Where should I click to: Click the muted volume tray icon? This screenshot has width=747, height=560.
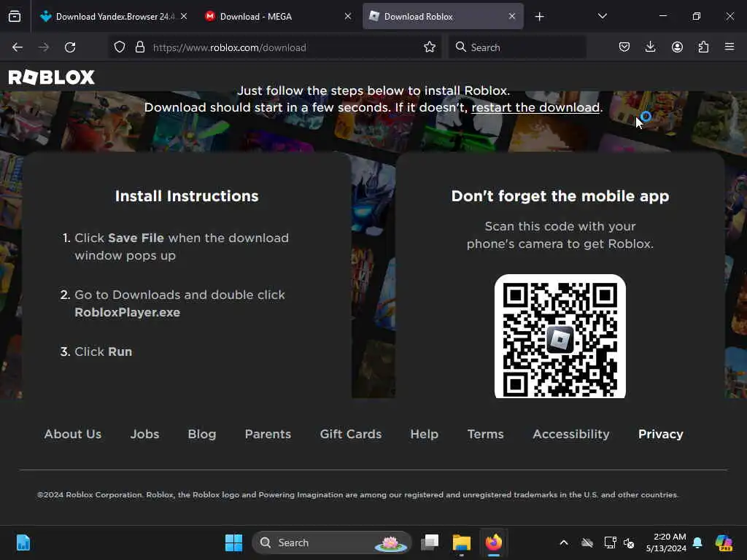pyautogui.click(x=629, y=542)
